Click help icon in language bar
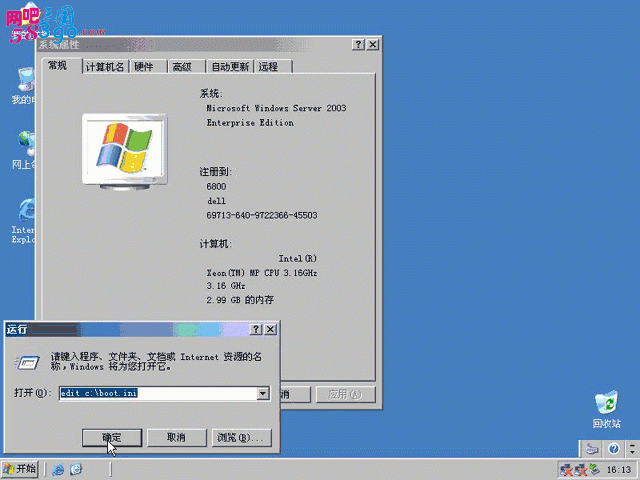Screen dimensions: 640x480 tap(613, 449)
